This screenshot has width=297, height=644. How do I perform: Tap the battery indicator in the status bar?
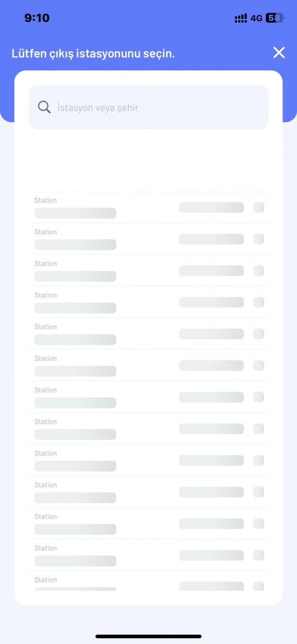coord(275,18)
